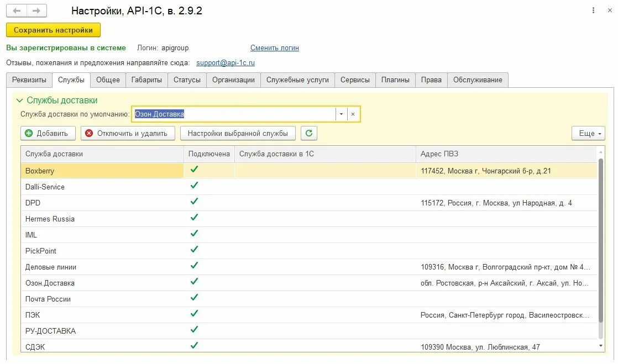
Task: Open the Права tab
Action: coord(431,80)
